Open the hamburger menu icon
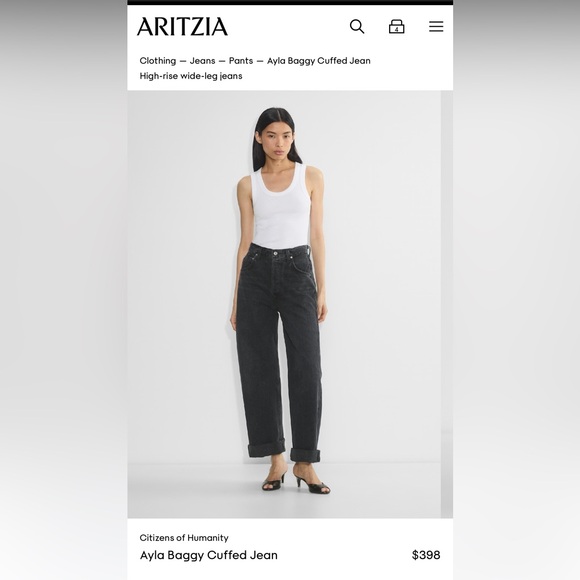This screenshot has height=580, width=580. coord(436,26)
